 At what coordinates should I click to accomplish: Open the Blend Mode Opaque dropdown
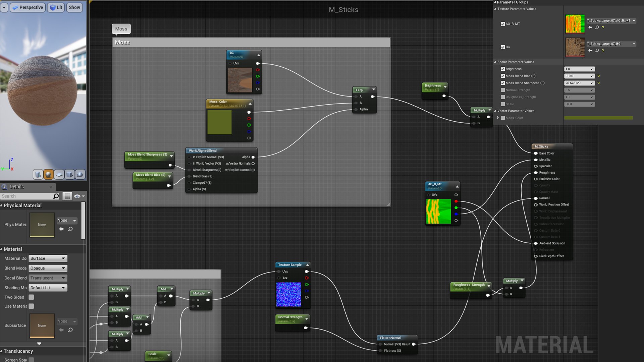[48, 268]
